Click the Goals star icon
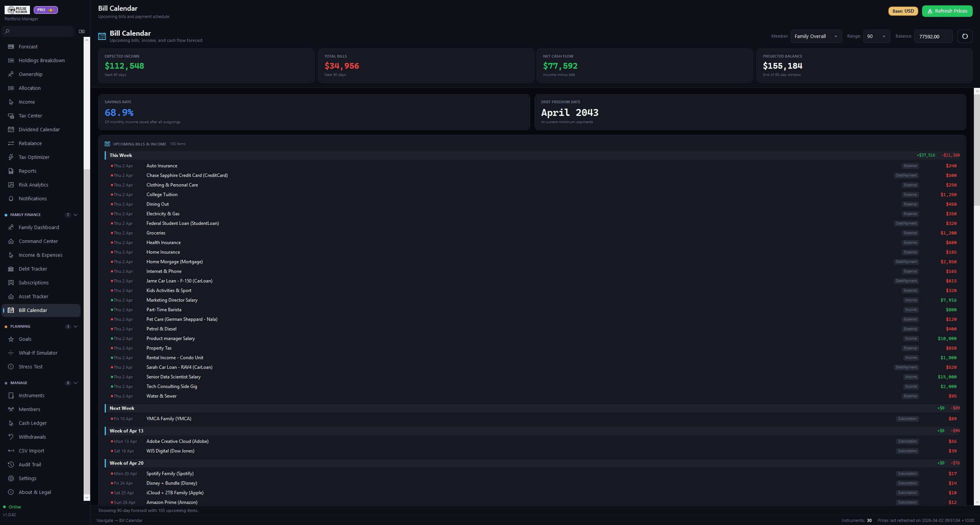The width and height of the screenshot is (980, 525). point(11,339)
